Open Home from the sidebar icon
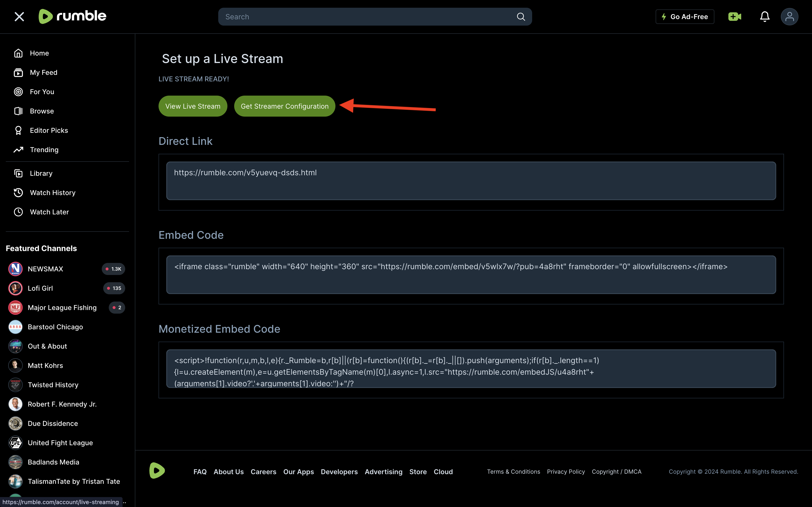This screenshot has height=507, width=812. pos(18,53)
